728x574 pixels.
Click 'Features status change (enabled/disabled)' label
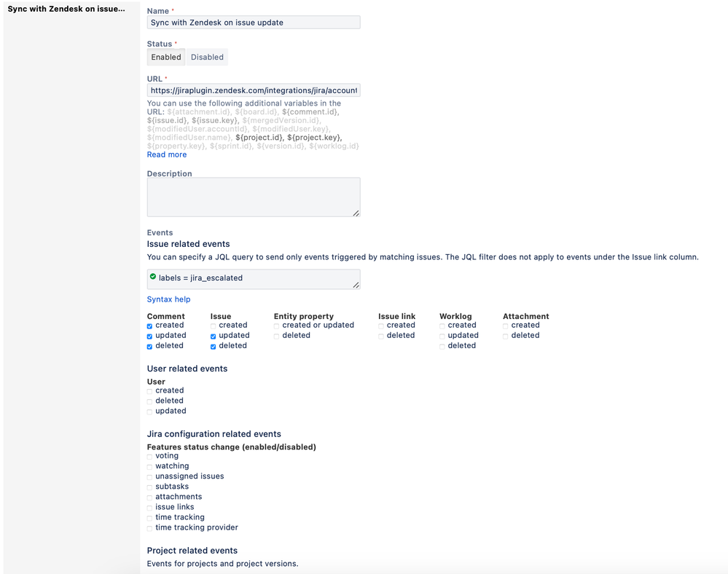click(232, 447)
